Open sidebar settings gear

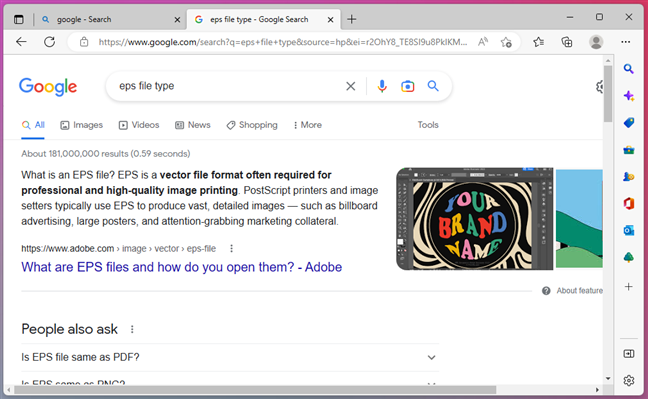click(629, 380)
